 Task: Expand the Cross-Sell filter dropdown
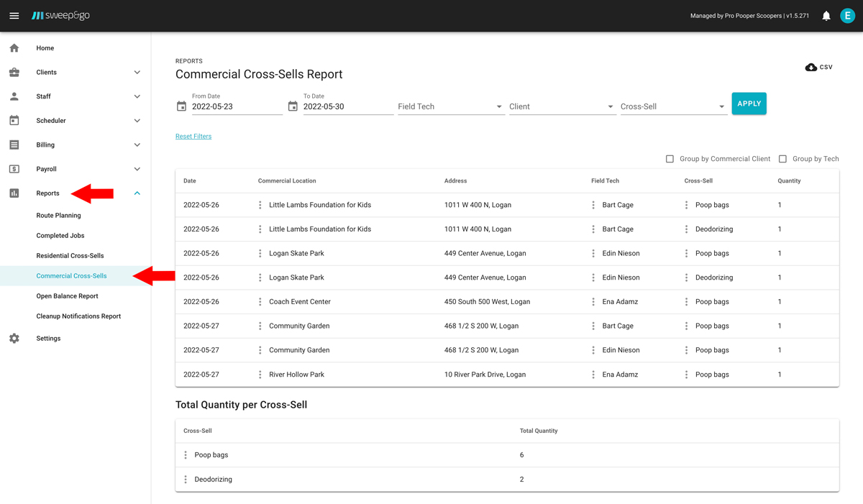click(x=672, y=106)
